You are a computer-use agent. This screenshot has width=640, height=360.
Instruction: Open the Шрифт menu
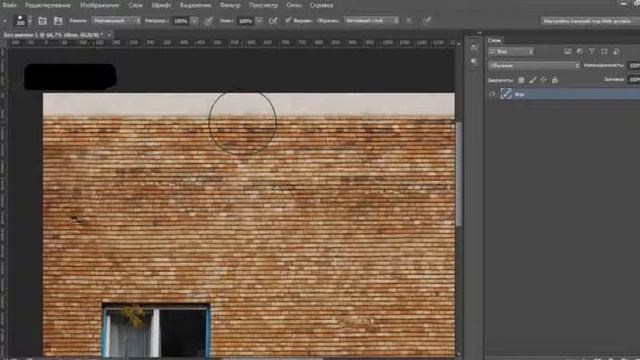(161, 5)
